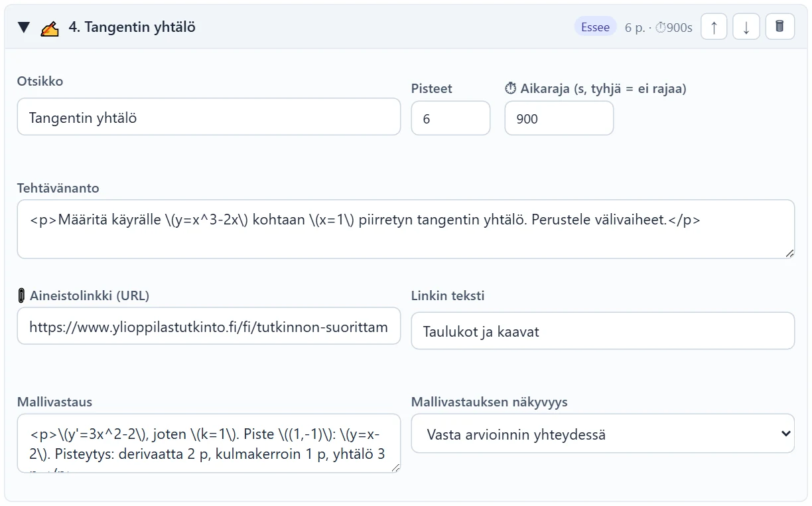The height and width of the screenshot is (506, 812).
Task: Click the Mallivastaus textarea resize handle
Action: pyautogui.click(x=395, y=467)
